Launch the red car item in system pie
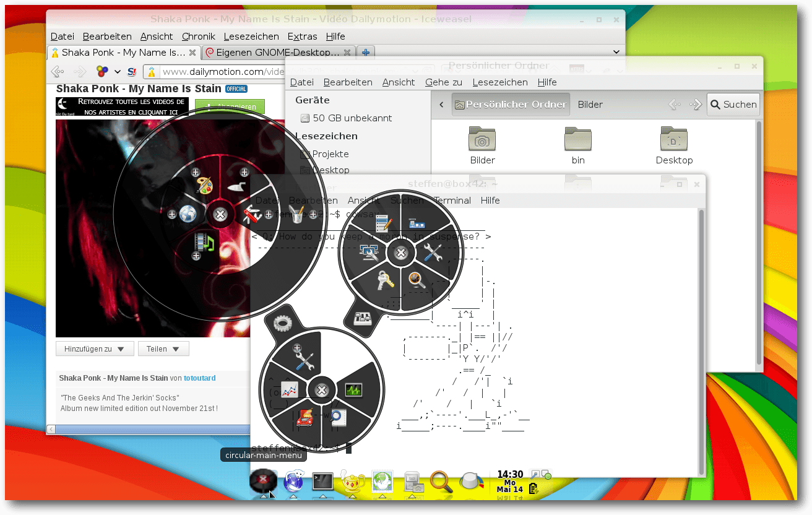 [x=304, y=419]
